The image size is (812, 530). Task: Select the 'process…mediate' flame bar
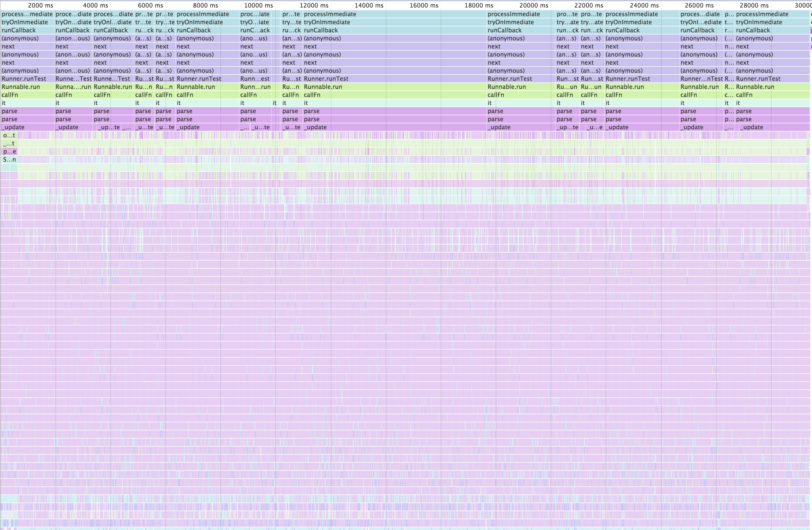pos(27,14)
